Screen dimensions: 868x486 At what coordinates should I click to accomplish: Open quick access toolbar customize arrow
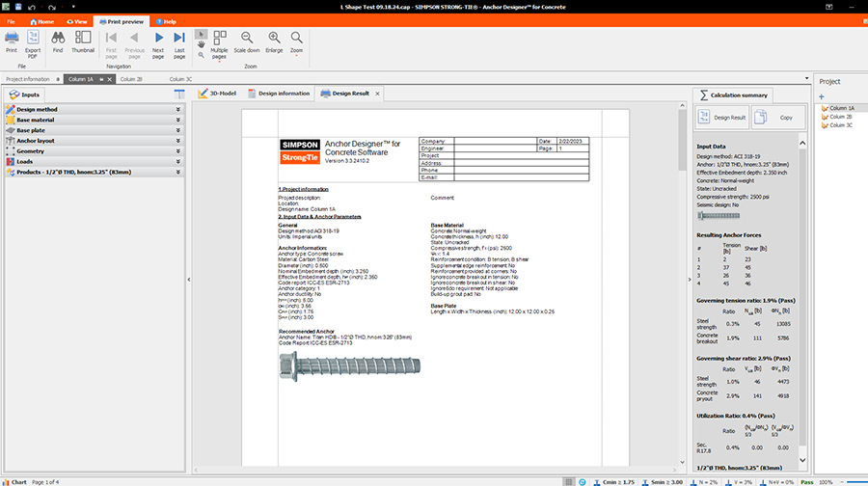point(73,7)
